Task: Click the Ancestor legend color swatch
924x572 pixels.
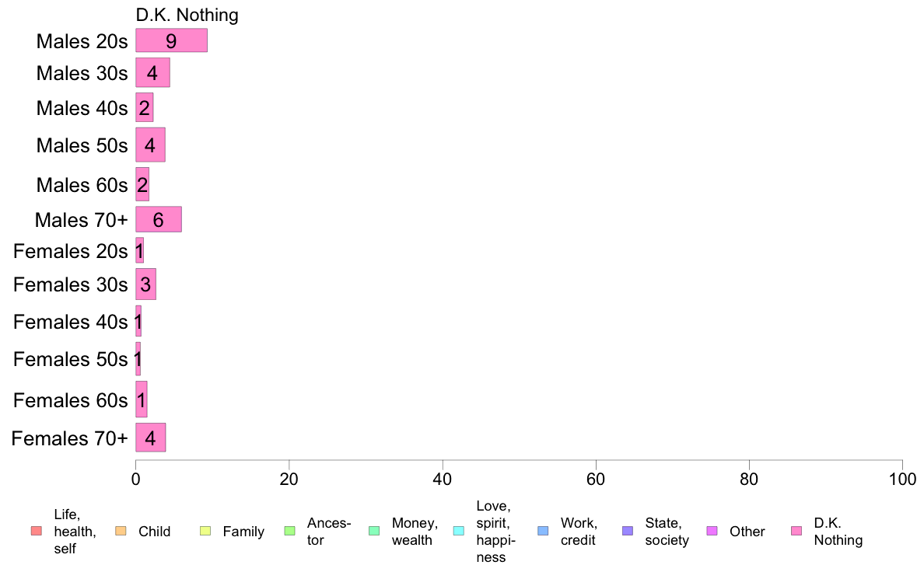Action: 289,532
